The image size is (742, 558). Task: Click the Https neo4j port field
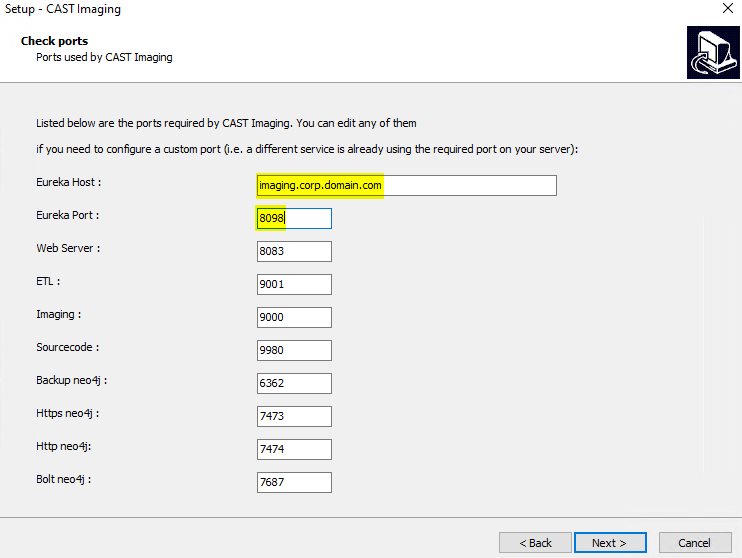click(294, 416)
